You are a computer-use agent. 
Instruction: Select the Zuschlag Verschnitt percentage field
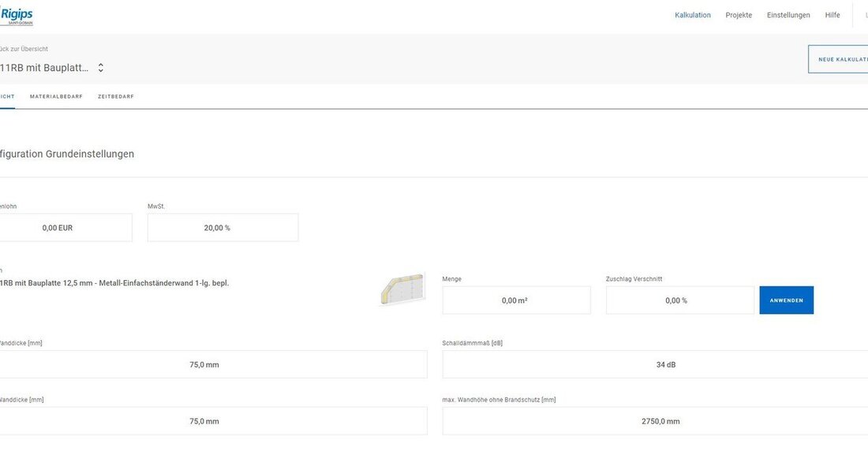point(679,300)
